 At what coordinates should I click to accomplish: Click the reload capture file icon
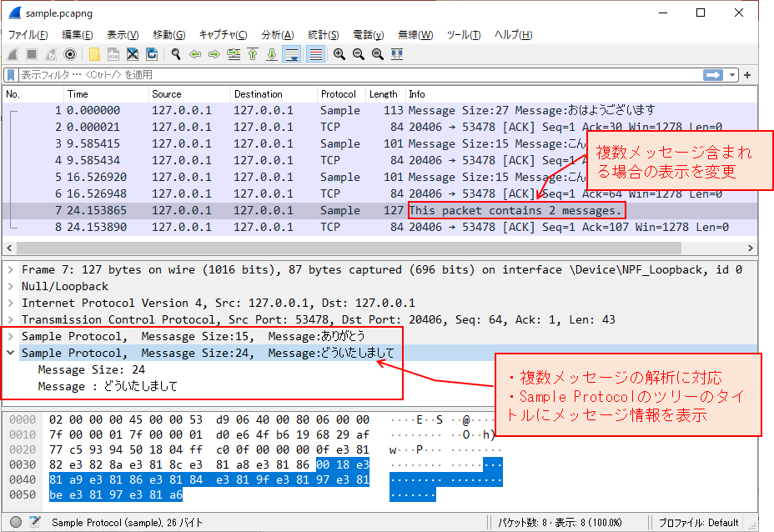152,54
